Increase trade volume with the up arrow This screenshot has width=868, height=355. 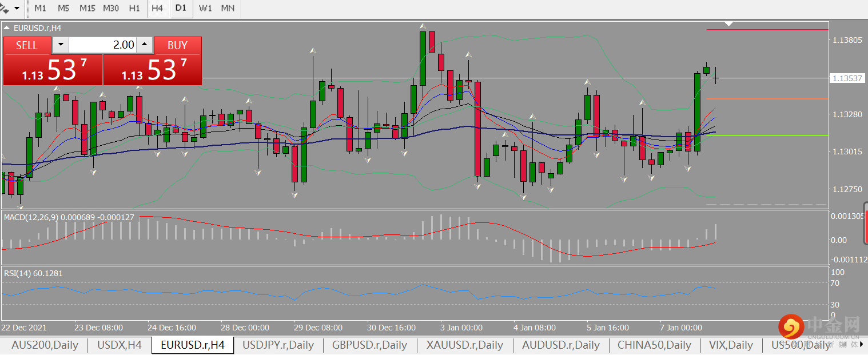pyautogui.click(x=145, y=45)
